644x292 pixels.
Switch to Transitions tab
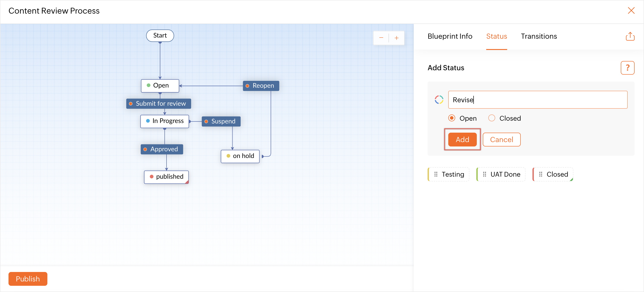point(539,36)
